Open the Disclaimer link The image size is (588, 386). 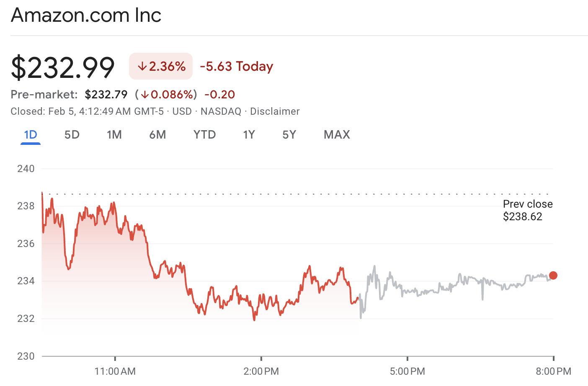275,111
